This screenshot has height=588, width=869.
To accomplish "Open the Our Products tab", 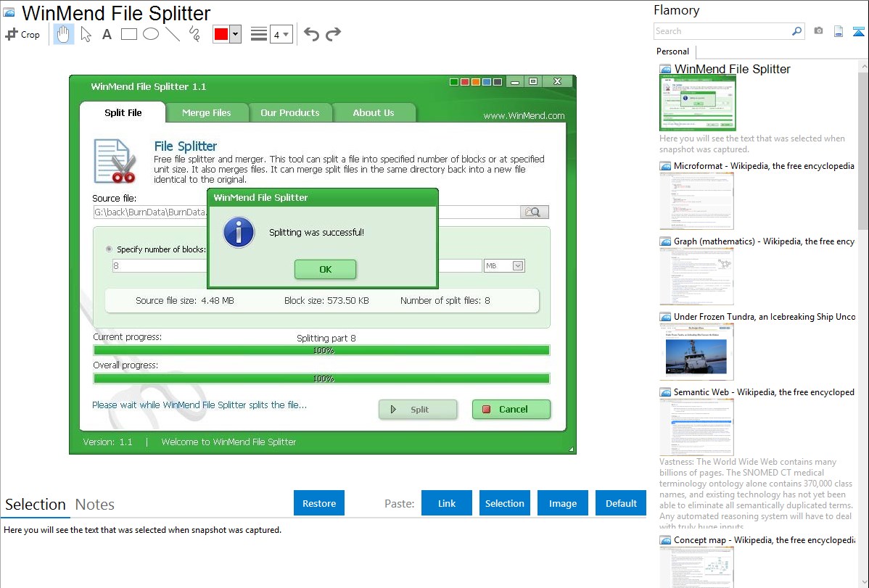I will click(x=290, y=112).
